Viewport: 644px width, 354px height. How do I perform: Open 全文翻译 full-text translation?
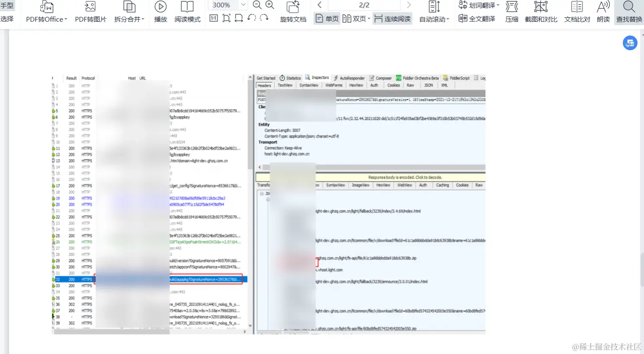point(477,19)
